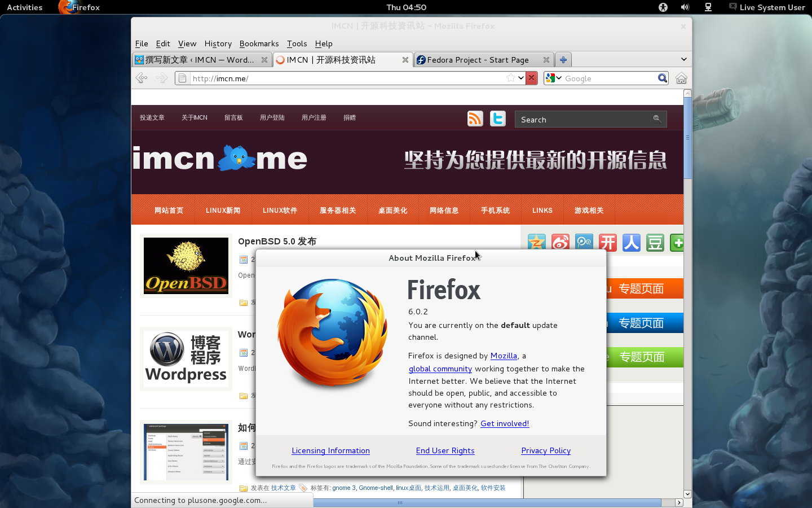Screen dimensions: 812x508
Task: Open the 关于IMCN top link
Action: [195, 117]
